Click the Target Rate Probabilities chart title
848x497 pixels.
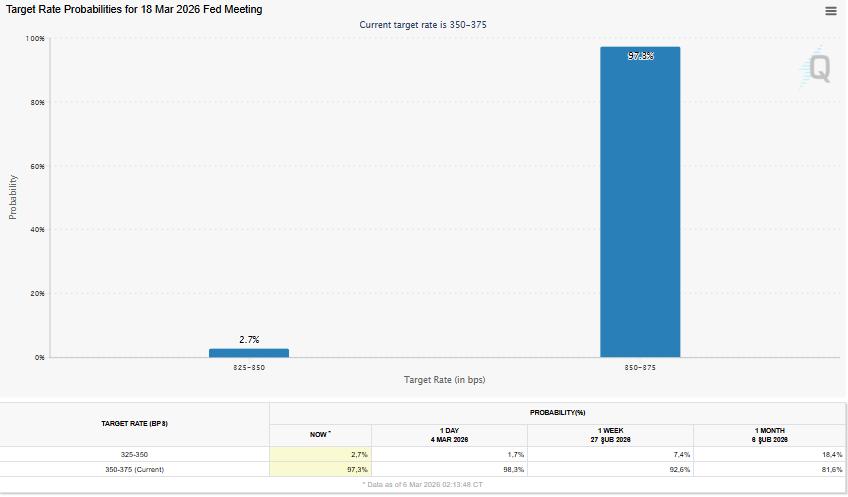[x=135, y=10]
